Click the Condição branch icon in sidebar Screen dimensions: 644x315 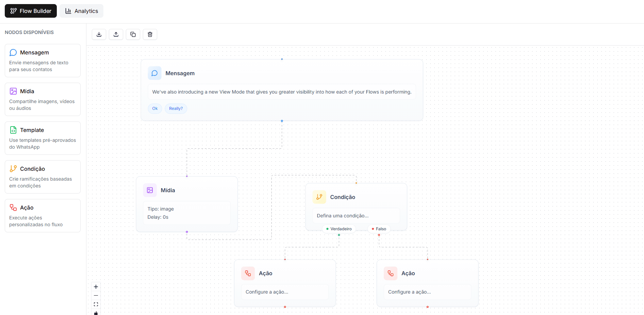click(13, 168)
